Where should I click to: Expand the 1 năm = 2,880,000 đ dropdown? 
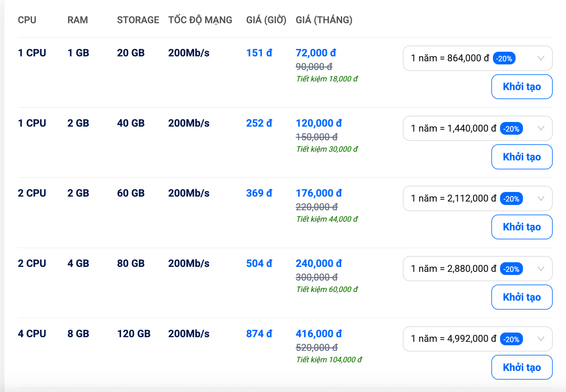pyautogui.click(x=477, y=269)
